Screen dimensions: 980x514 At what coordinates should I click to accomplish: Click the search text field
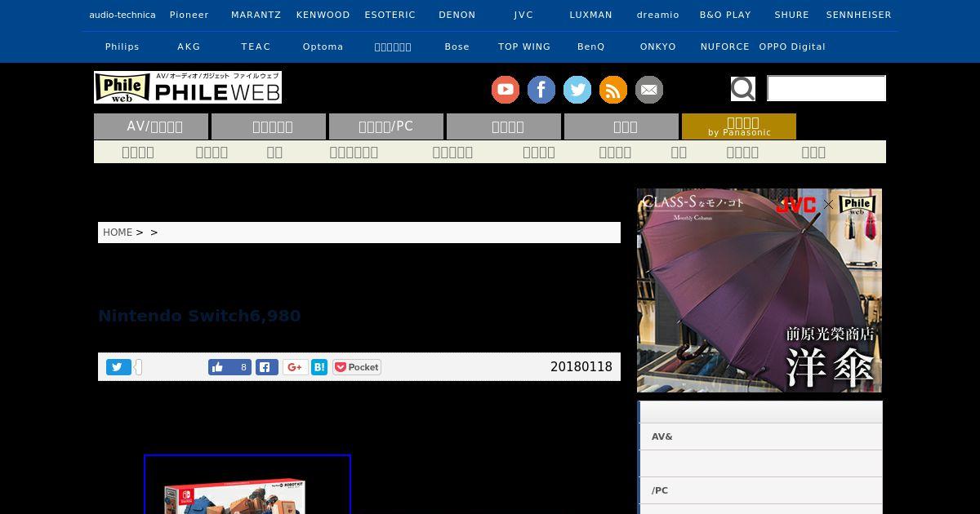826,88
